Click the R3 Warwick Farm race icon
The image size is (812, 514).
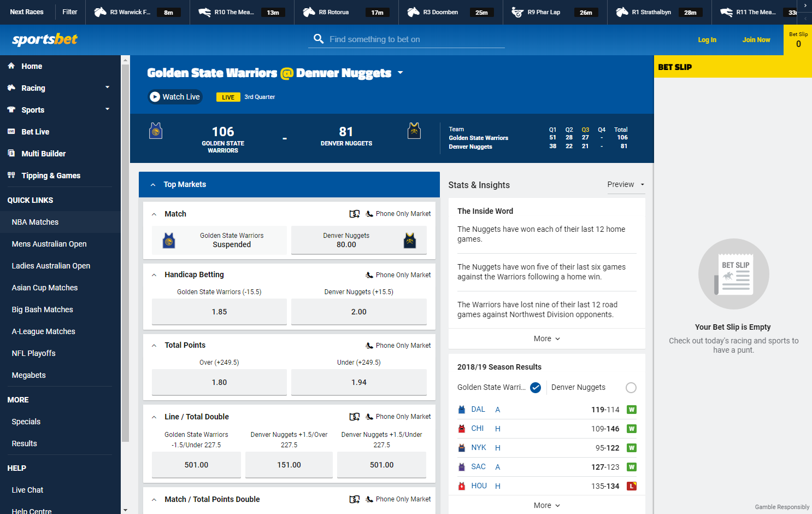click(x=100, y=12)
